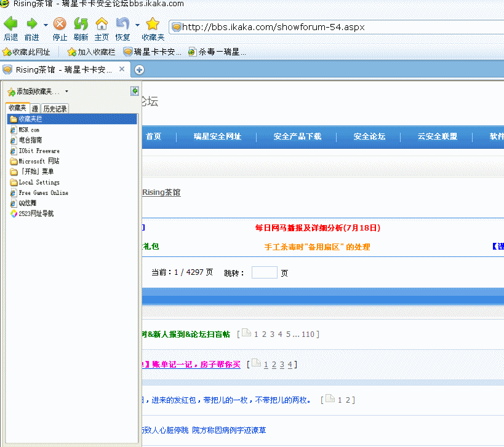Close the Rising茶馆 browser tab

(x=122, y=69)
